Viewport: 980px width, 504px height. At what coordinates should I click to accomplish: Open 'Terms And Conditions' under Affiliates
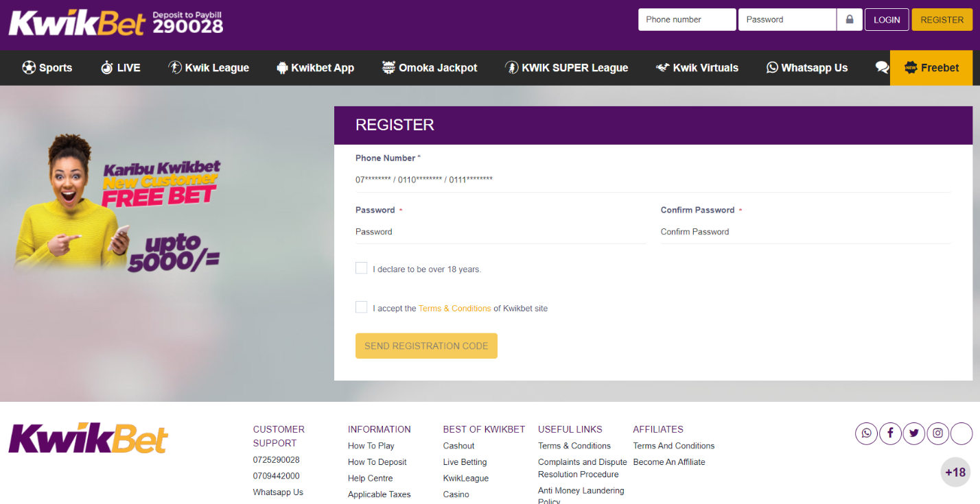[674, 446]
